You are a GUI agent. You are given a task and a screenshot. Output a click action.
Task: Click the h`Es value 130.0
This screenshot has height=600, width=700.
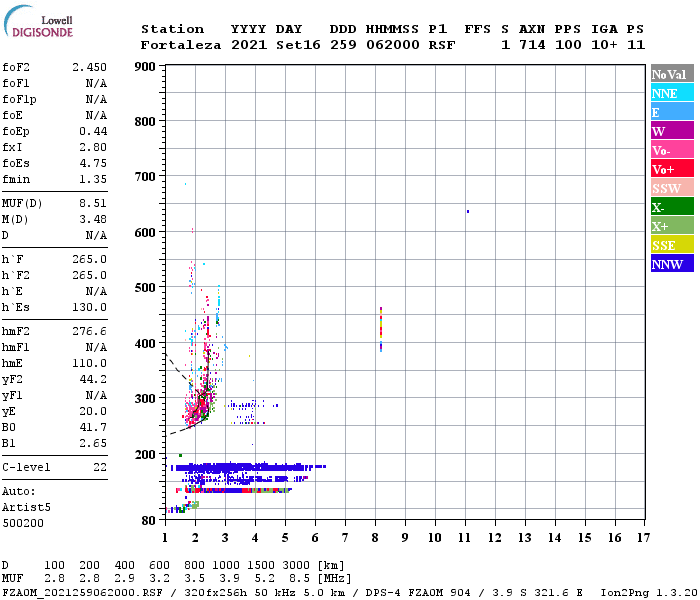(x=89, y=307)
